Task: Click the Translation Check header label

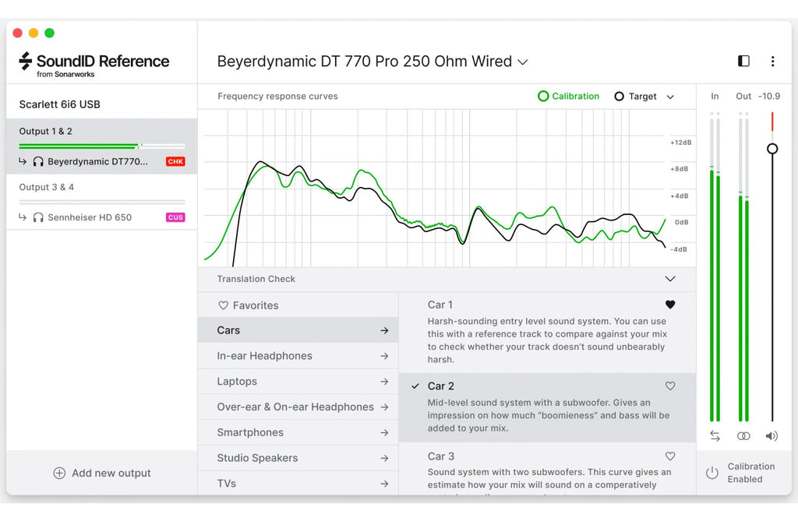Action: [x=256, y=279]
